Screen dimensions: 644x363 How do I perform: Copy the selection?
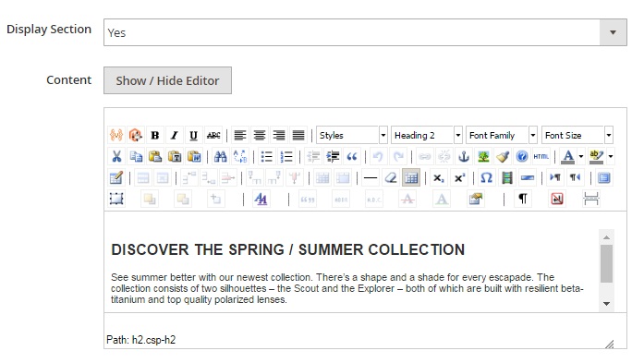point(136,156)
